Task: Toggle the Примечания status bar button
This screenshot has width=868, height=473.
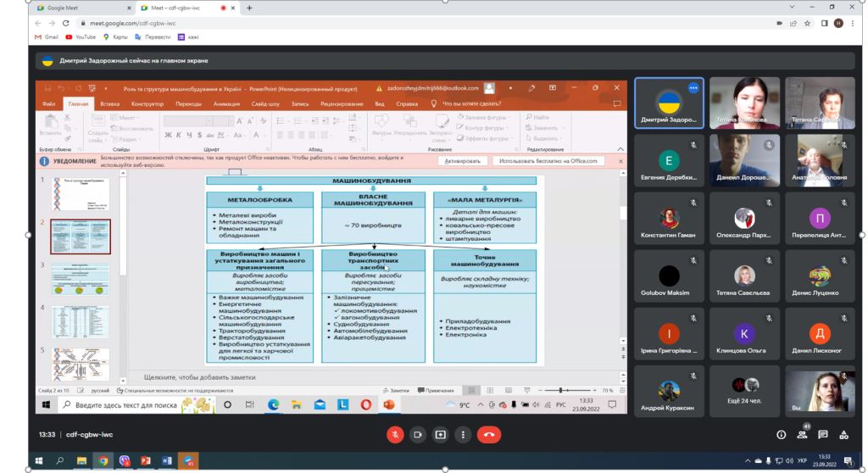Action: pyautogui.click(x=436, y=391)
